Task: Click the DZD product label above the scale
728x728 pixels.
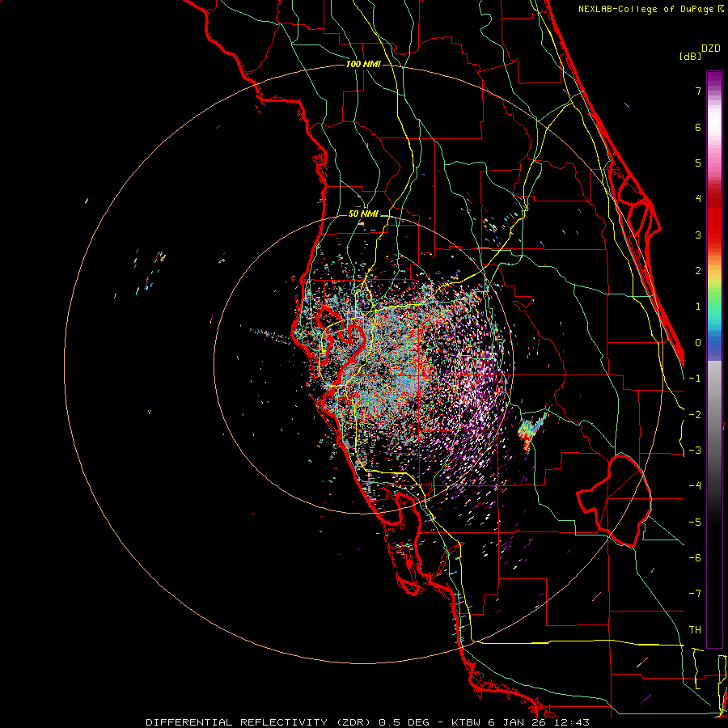Action: [711, 49]
